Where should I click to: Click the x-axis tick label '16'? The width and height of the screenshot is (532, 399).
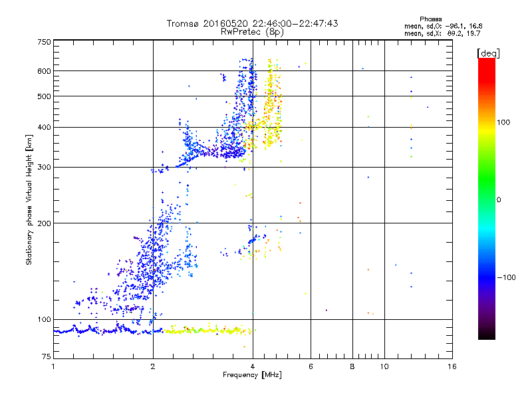coord(452,366)
